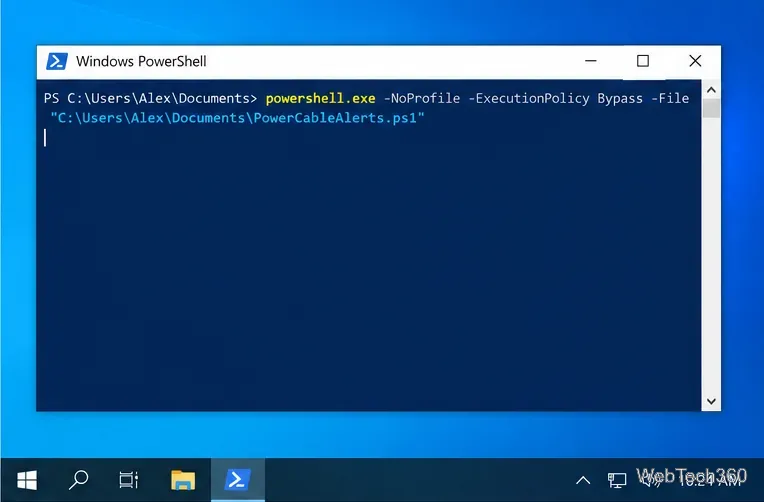Click the Bypass argument text
The image size is (764, 502).
620,99
